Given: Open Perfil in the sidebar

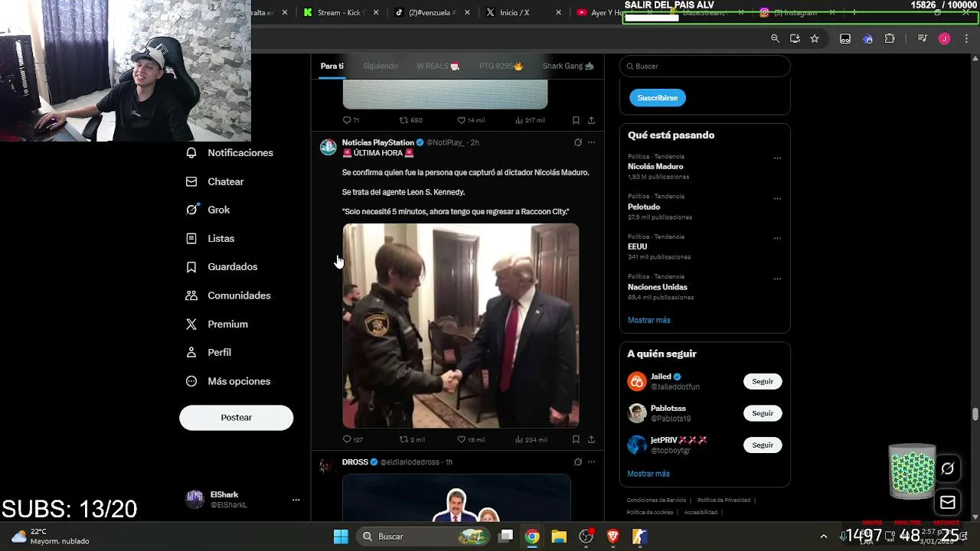Looking at the screenshot, I should [x=209, y=352].
